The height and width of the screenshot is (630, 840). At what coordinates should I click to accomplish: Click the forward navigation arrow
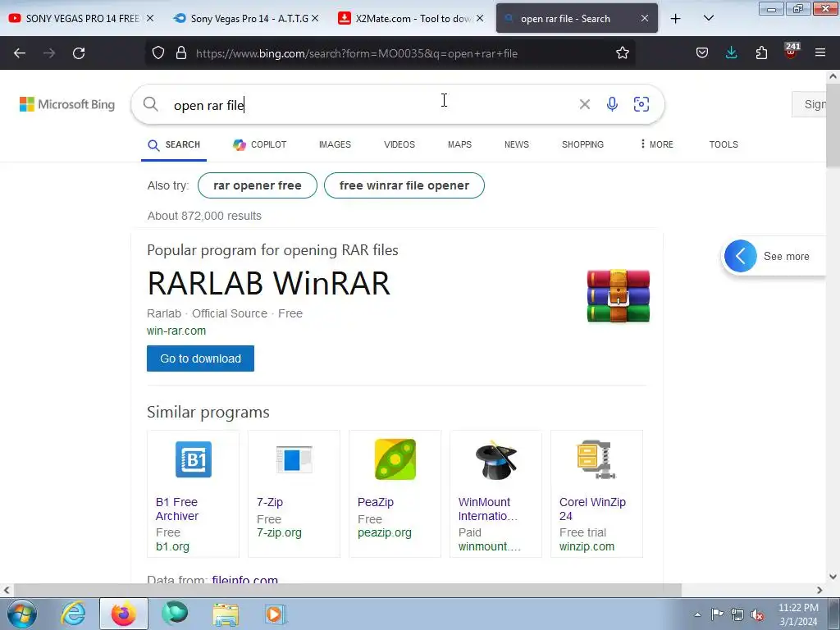(49, 53)
